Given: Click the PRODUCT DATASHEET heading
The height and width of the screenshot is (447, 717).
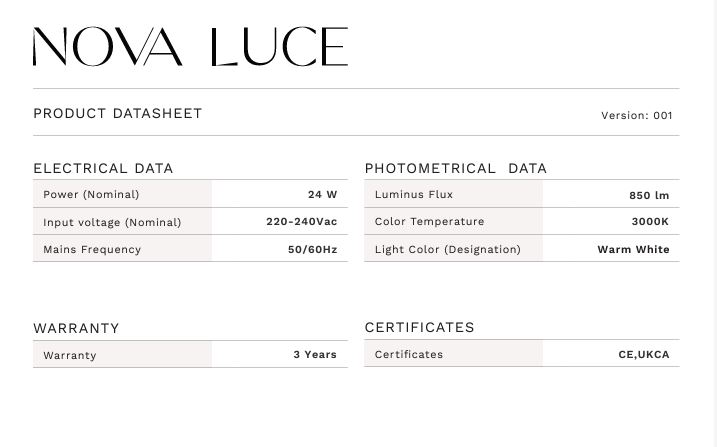Looking at the screenshot, I should click(118, 114).
